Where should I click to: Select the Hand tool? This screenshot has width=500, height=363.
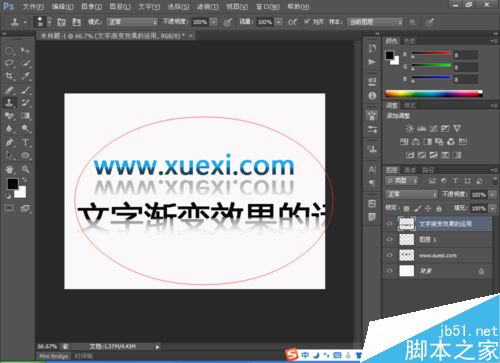(9, 169)
